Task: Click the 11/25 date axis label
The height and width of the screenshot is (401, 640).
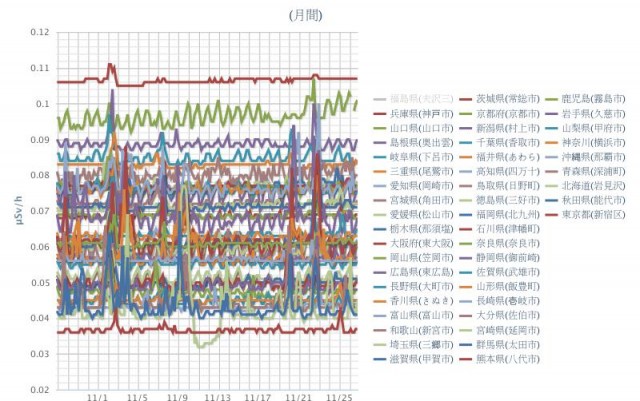Action: pyautogui.click(x=338, y=397)
